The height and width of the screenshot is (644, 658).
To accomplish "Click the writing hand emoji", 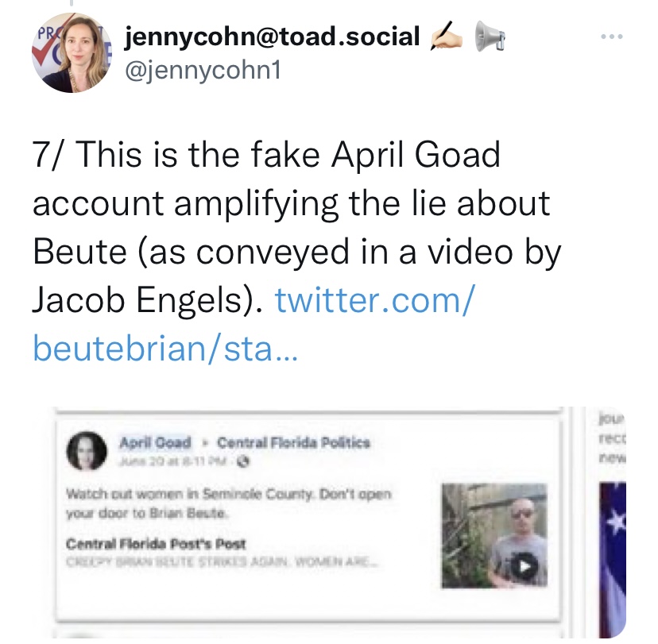I will [x=445, y=37].
